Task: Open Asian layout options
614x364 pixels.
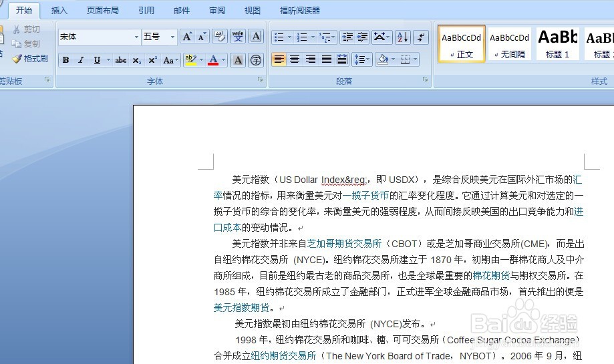Action: pos(381,37)
